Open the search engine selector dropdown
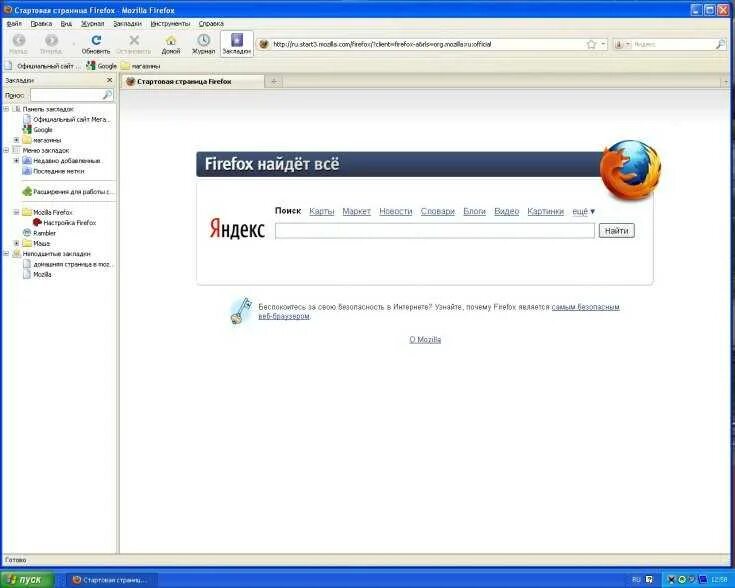 622,44
